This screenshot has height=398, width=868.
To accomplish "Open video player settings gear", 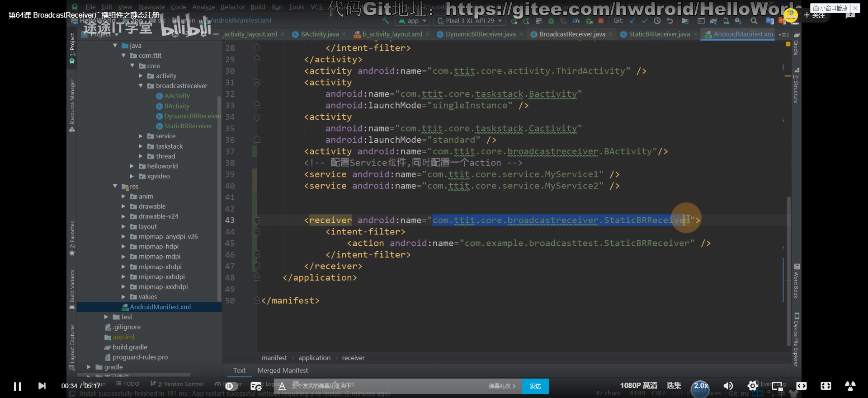I will point(752,386).
